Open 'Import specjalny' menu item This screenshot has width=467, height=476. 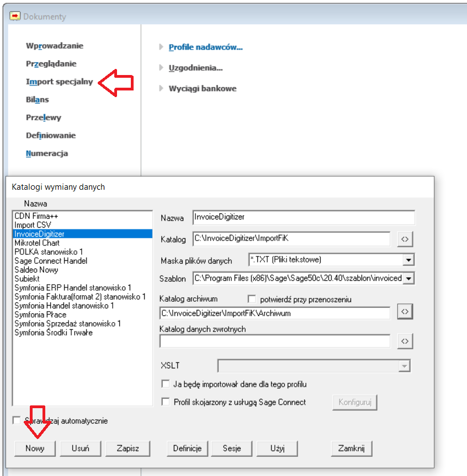pyautogui.click(x=59, y=82)
